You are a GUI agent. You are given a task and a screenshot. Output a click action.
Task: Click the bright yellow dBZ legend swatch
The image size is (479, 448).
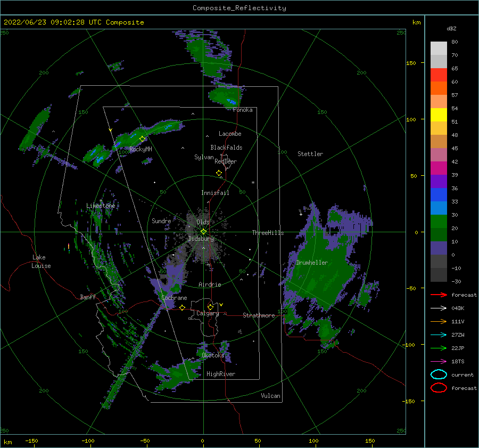(439, 115)
